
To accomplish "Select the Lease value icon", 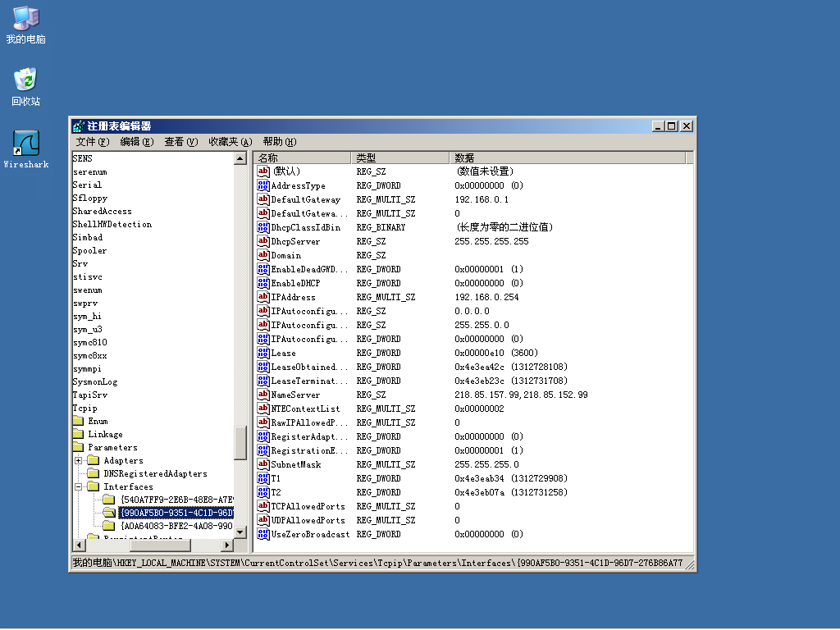I will pyautogui.click(x=263, y=353).
